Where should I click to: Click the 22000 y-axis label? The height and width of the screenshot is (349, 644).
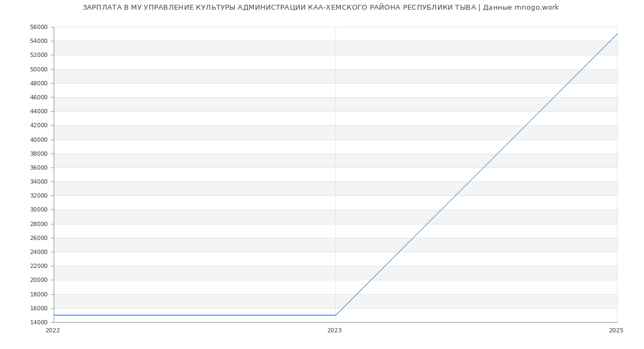tap(39, 266)
